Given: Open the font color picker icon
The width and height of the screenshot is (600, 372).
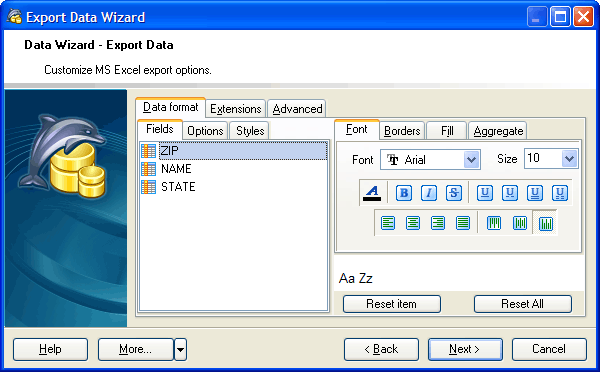Looking at the screenshot, I should pos(372,193).
